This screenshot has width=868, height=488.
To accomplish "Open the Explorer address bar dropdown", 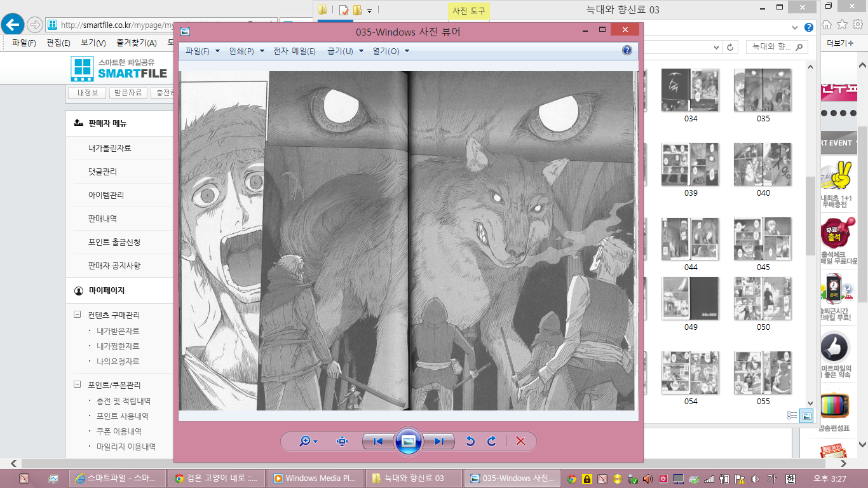I will click(x=716, y=47).
